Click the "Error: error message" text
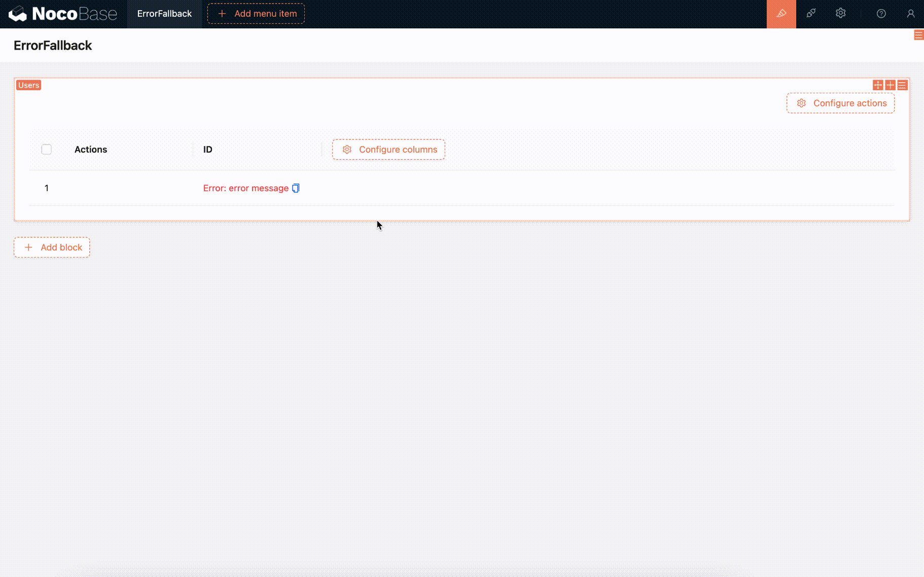Image resolution: width=924 pixels, height=577 pixels. click(246, 188)
